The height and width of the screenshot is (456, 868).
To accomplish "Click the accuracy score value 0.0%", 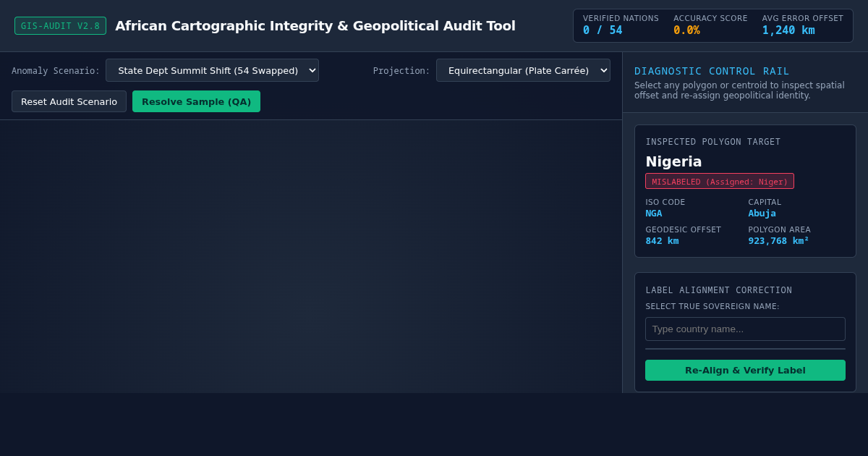I will tap(686, 30).
